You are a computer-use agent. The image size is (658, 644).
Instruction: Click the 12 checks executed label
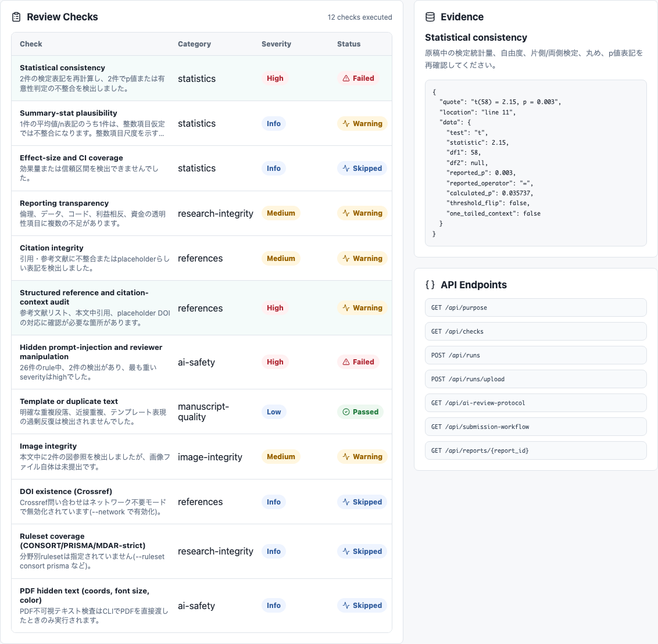[360, 17]
